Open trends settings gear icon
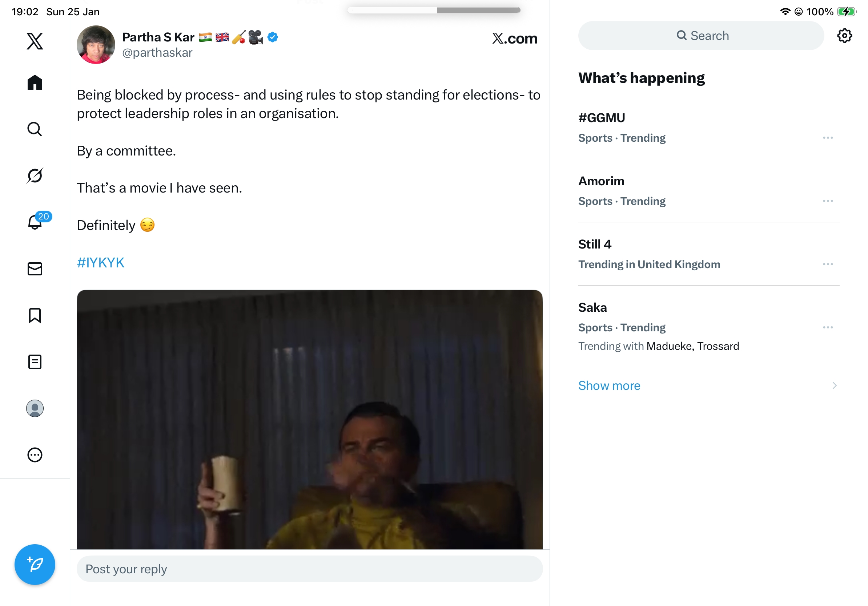Viewport: 868px width, 606px height. tap(844, 36)
